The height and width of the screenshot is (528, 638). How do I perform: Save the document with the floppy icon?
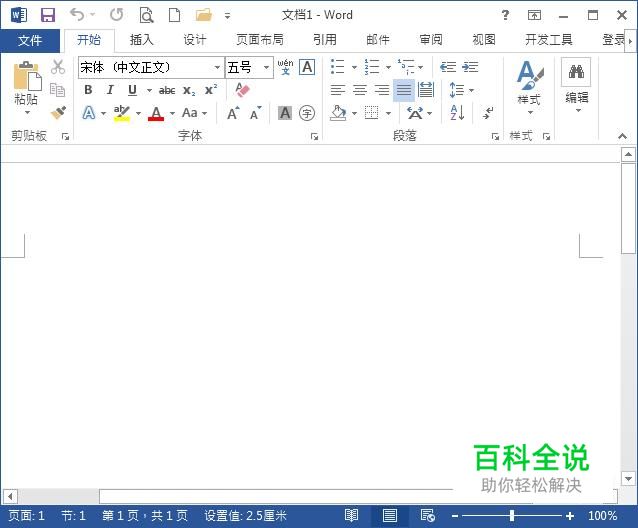(x=48, y=15)
